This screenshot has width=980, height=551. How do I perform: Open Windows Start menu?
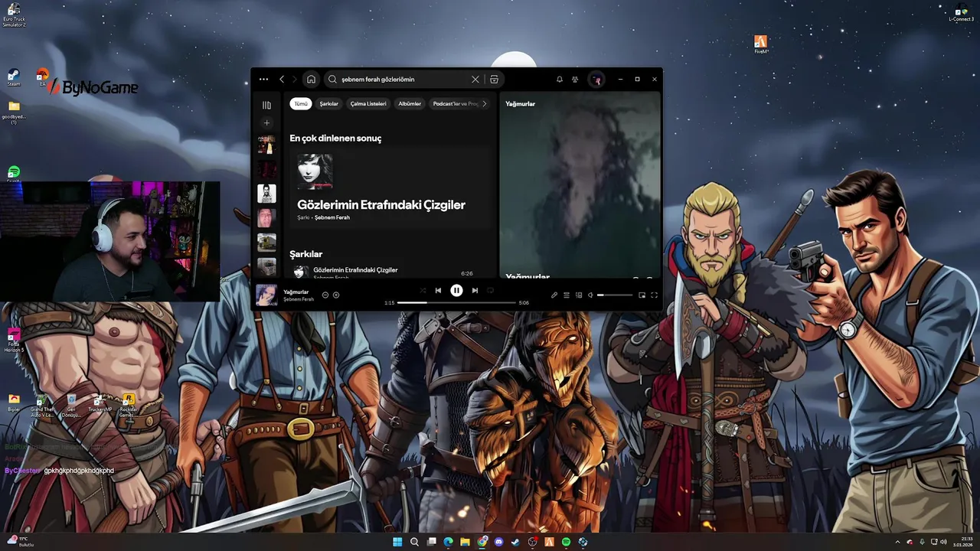(x=397, y=542)
